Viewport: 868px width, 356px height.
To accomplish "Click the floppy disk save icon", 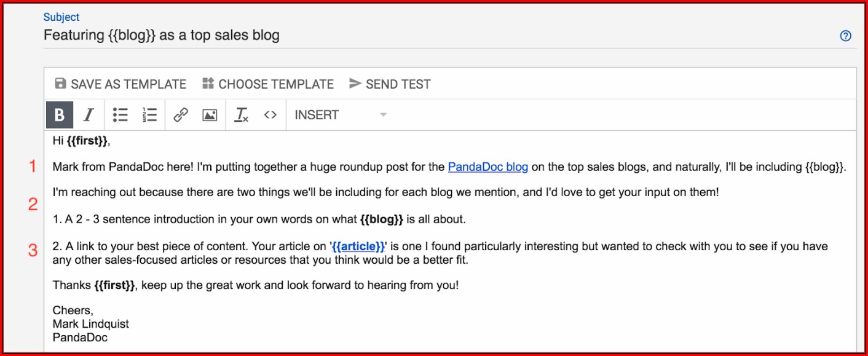I will coord(60,84).
